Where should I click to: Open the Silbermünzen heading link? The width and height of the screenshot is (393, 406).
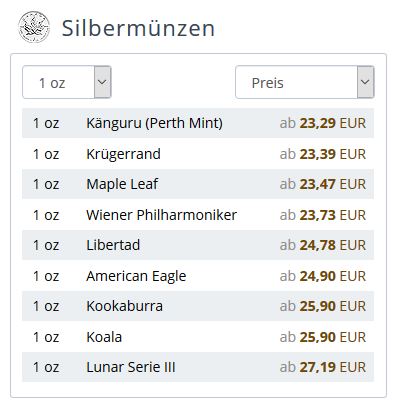pyautogui.click(x=138, y=28)
